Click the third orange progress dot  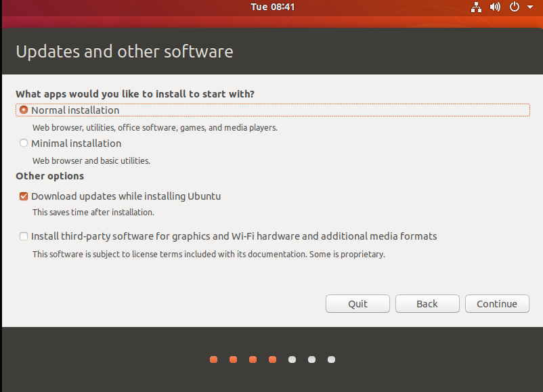click(x=253, y=360)
